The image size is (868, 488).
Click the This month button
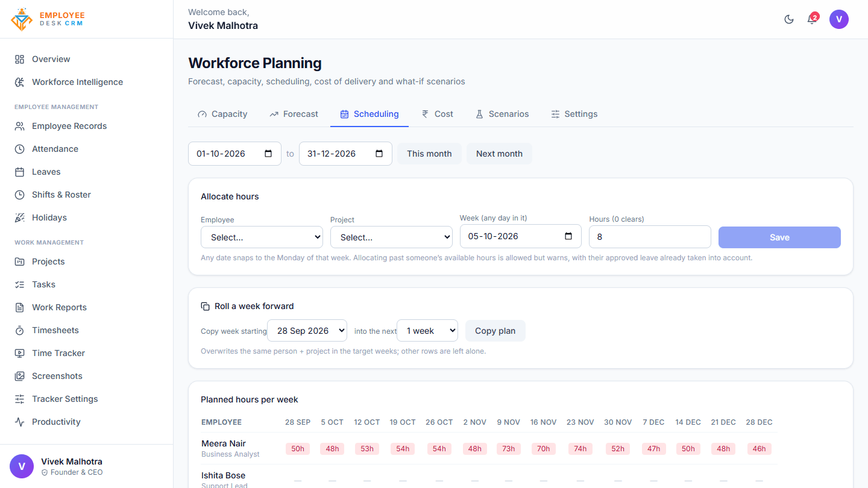[x=429, y=154]
